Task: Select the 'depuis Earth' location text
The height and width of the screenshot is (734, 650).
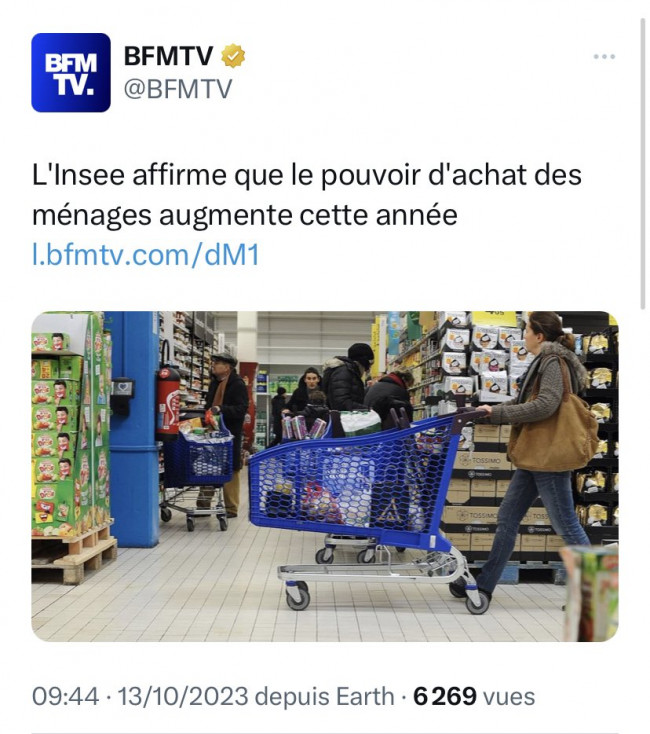Action: (324, 696)
